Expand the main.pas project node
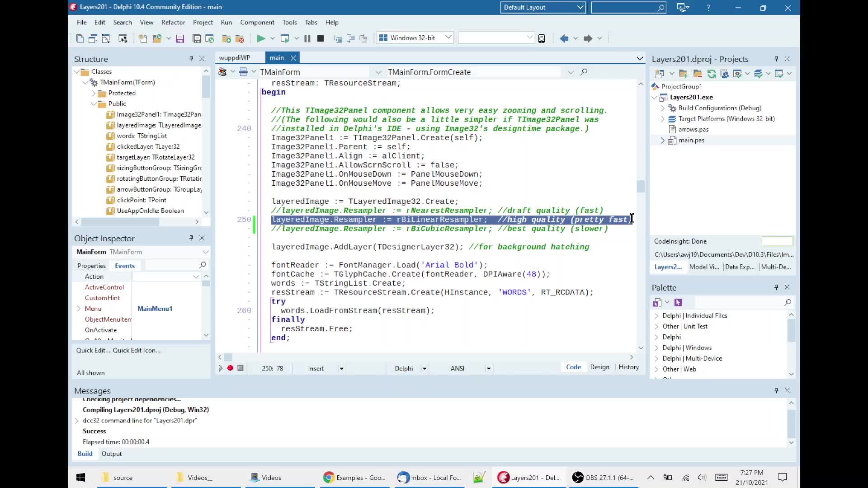This screenshot has height=488, width=868. pyautogui.click(x=663, y=141)
